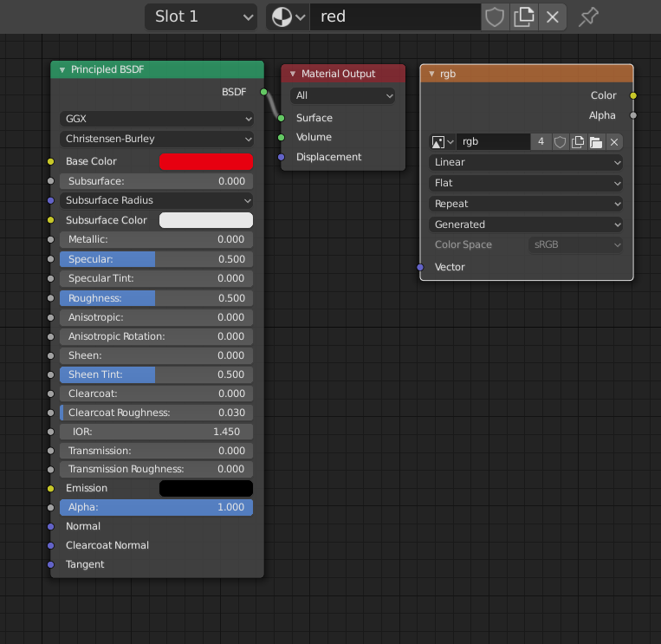The width and height of the screenshot is (661, 644).
Task: Click the new image copy icon in rgb node
Action: [578, 141]
